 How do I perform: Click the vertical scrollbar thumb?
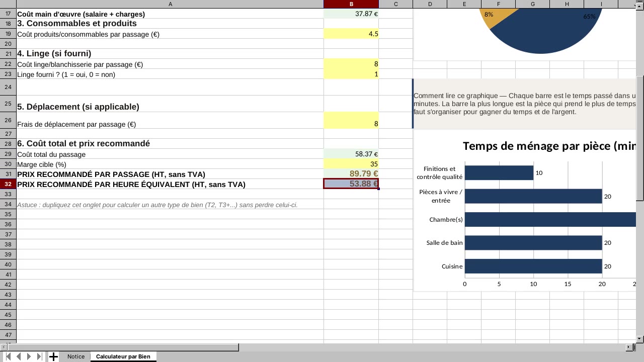(x=640, y=138)
